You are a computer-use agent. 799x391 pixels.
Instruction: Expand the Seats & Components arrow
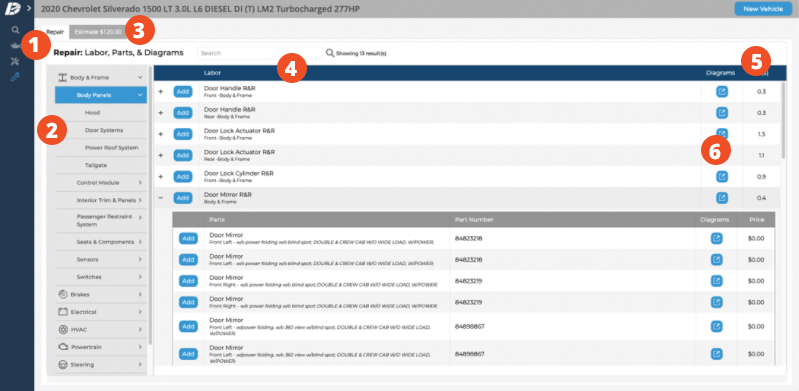(140, 242)
